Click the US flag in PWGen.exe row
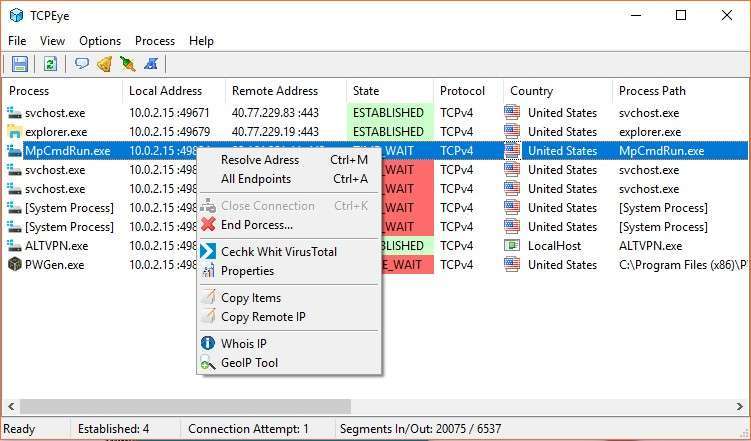 (x=512, y=264)
